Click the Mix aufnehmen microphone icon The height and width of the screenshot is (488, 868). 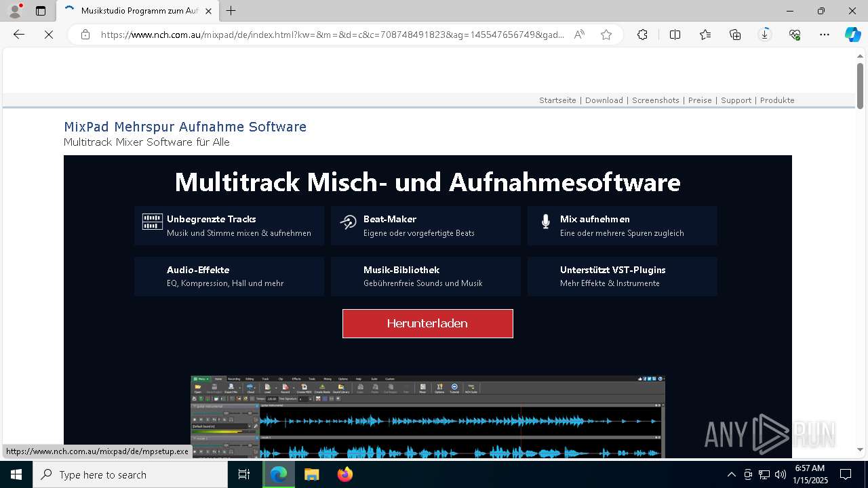[x=545, y=222]
